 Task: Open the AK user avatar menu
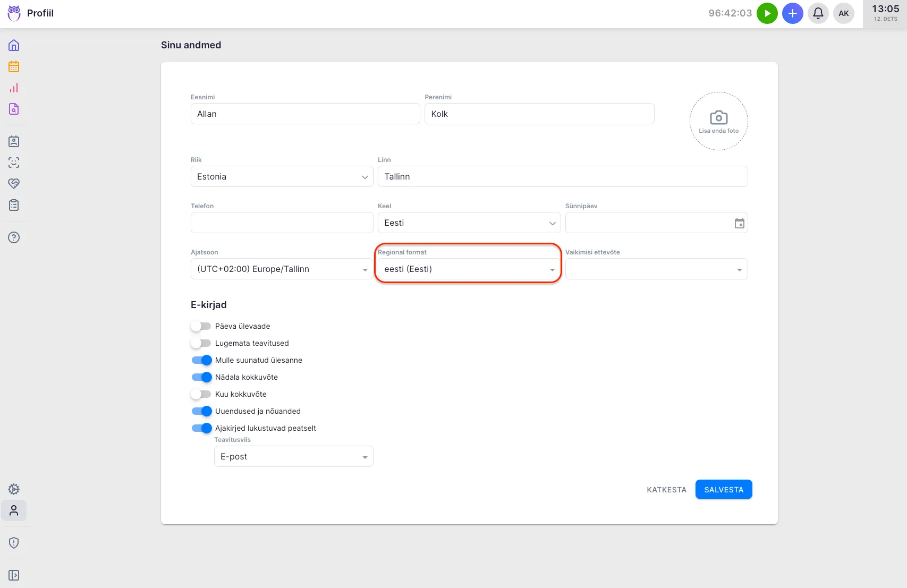point(843,13)
